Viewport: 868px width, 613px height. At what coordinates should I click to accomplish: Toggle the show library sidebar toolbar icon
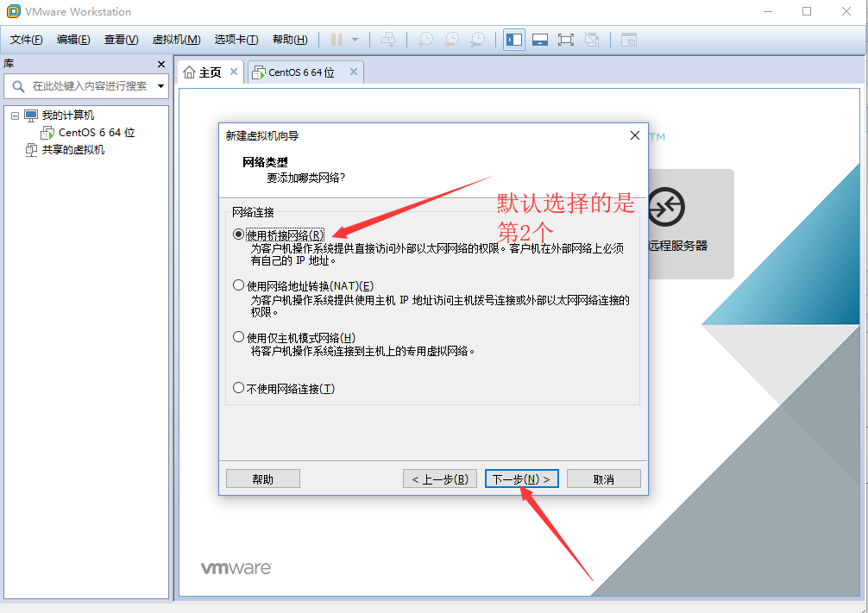[514, 40]
